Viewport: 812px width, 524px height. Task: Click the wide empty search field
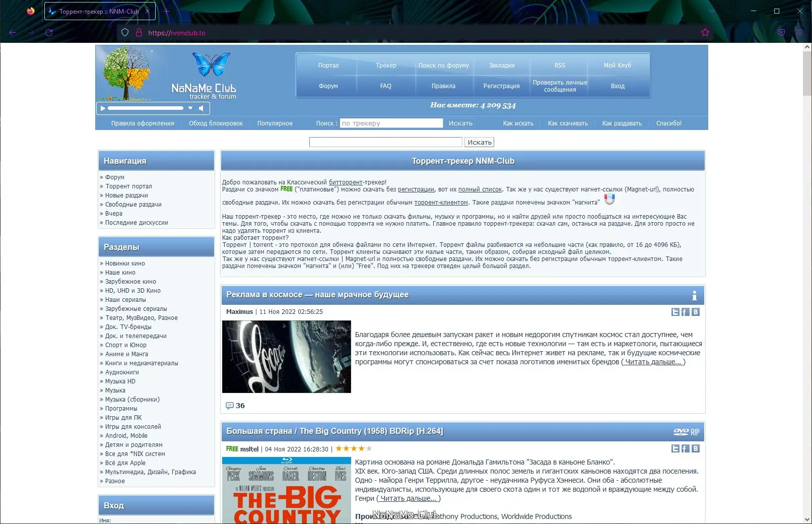385,143
